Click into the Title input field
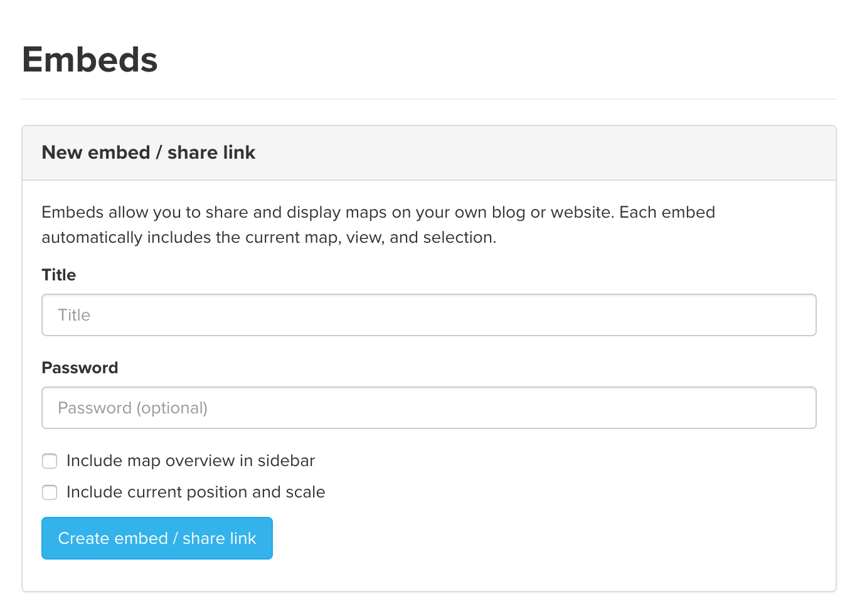 [x=428, y=315]
